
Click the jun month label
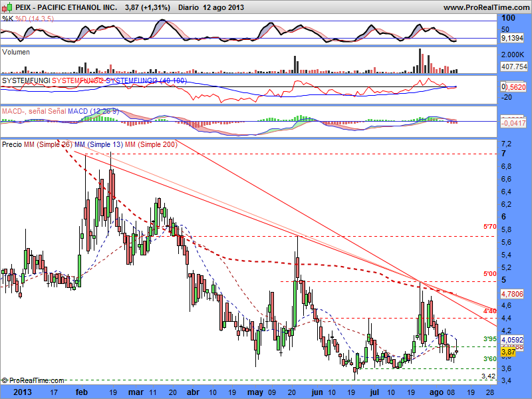317,392
